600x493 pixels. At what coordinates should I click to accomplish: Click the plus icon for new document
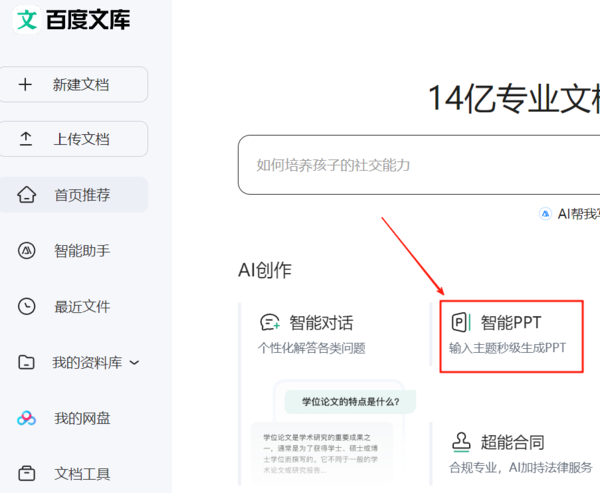coord(25,84)
